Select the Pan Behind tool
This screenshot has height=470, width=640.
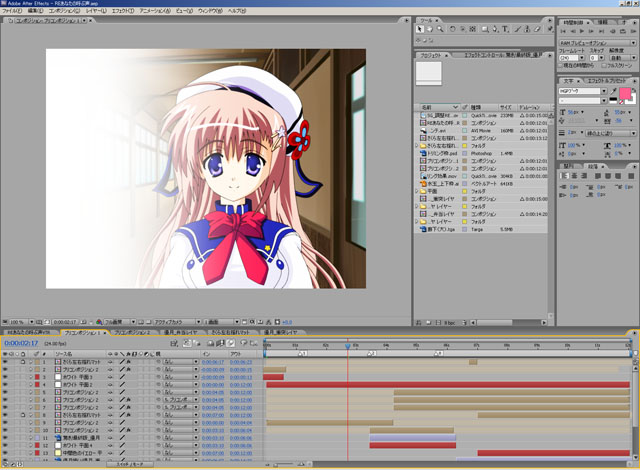473,29
